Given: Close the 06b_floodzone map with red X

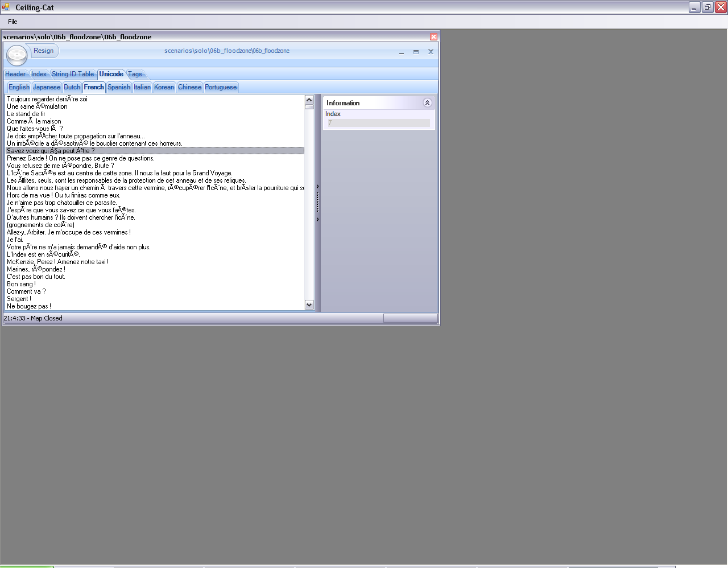Looking at the screenshot, I should [433, 37].
